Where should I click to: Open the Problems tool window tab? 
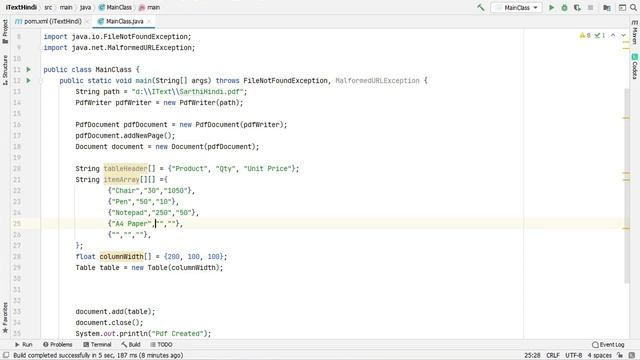58,344
